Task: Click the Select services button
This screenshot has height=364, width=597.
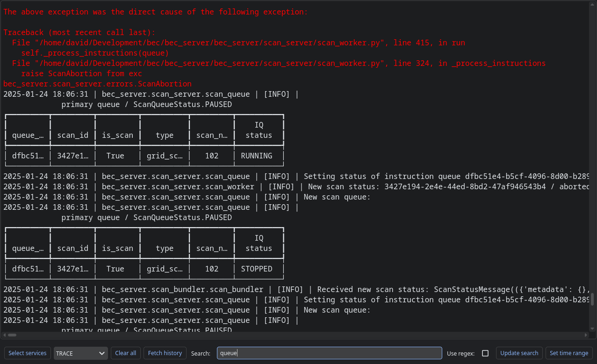Action: click(x=28, y=353)
